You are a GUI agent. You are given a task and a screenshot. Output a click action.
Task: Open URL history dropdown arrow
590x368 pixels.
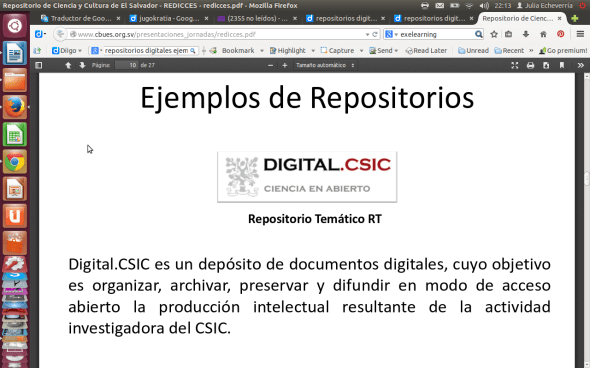pyautogui.click(x=367, y=34)
